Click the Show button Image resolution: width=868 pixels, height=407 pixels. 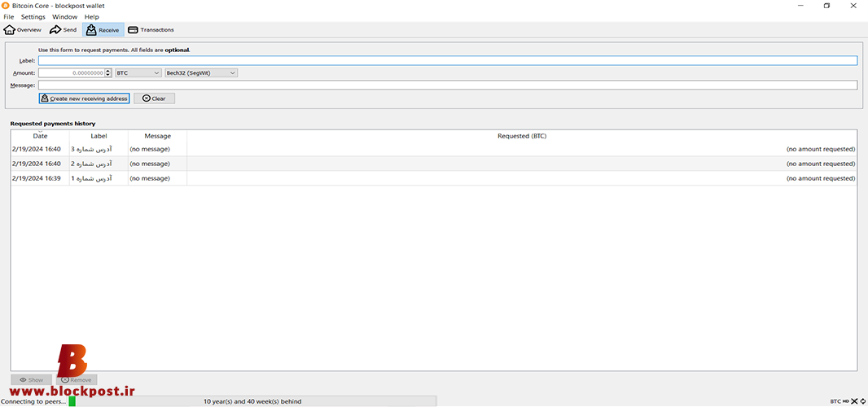tap(32, 380)
